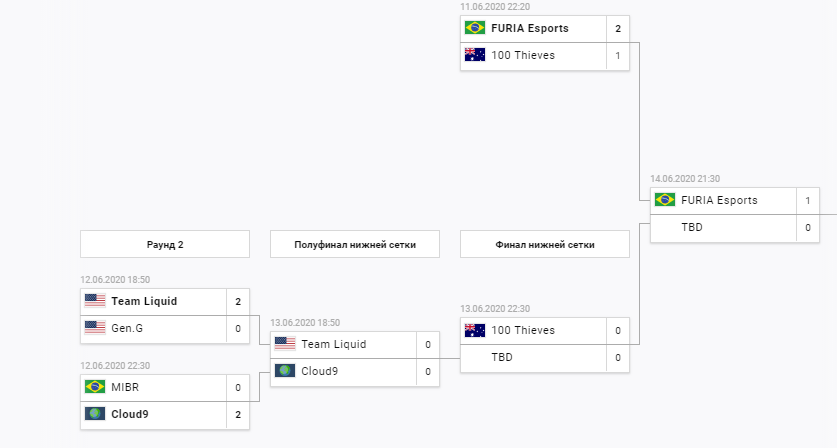Click the US flag beside Gen.G
The image size is (837, 448).
tap(95, 328)
